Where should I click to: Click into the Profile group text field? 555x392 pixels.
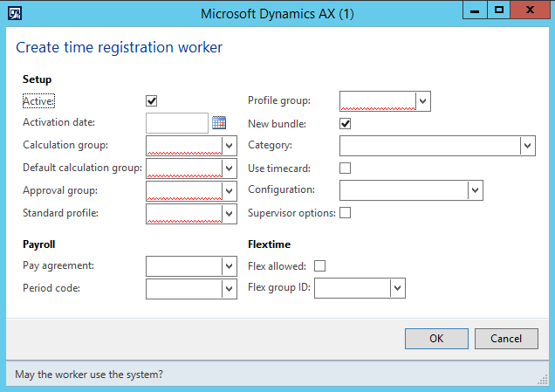[x=378, y=101]
